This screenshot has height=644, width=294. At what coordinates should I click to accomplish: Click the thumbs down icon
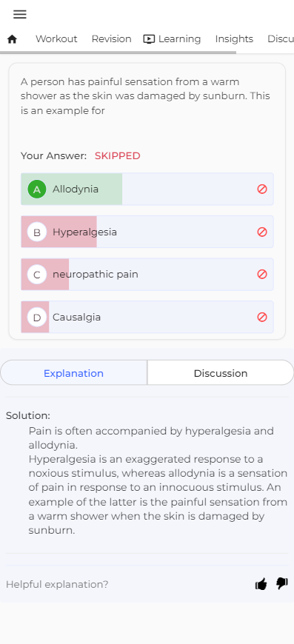click(281, 583)
